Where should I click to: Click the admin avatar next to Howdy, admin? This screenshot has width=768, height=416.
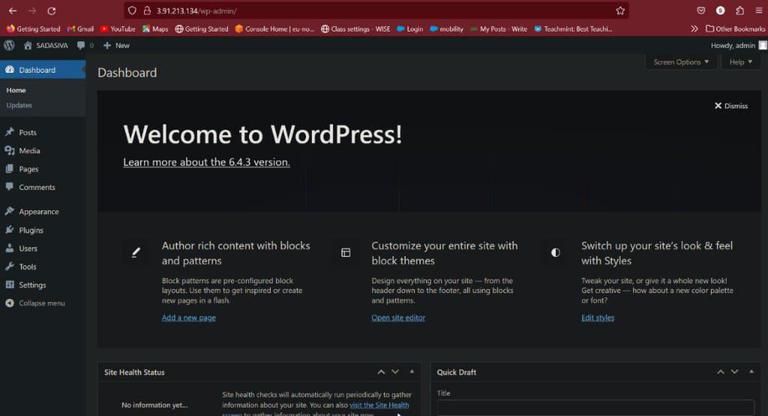point(763,45)
